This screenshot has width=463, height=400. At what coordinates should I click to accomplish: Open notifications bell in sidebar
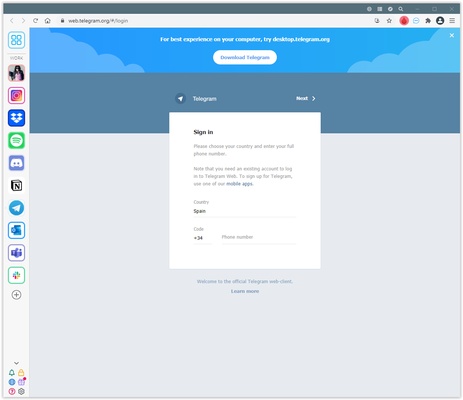[x=12, y=373]
